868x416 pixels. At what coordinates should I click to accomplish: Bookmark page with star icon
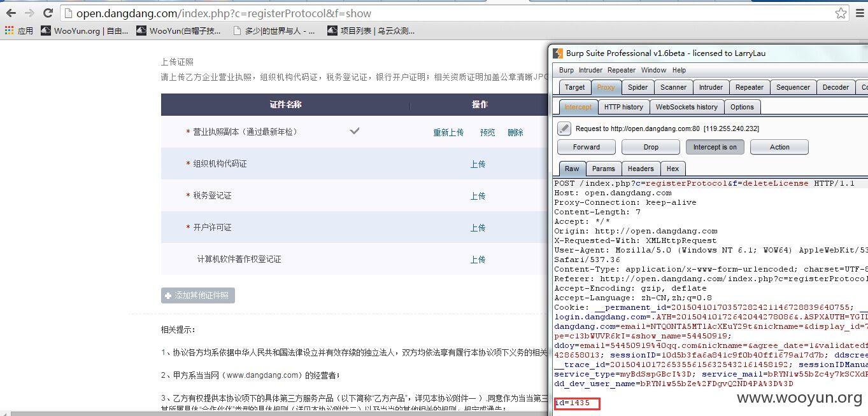pos(841,13)
